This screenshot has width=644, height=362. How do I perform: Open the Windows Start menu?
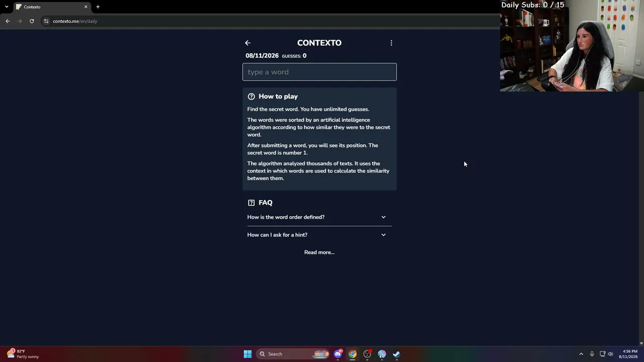[x=248, y=354]
